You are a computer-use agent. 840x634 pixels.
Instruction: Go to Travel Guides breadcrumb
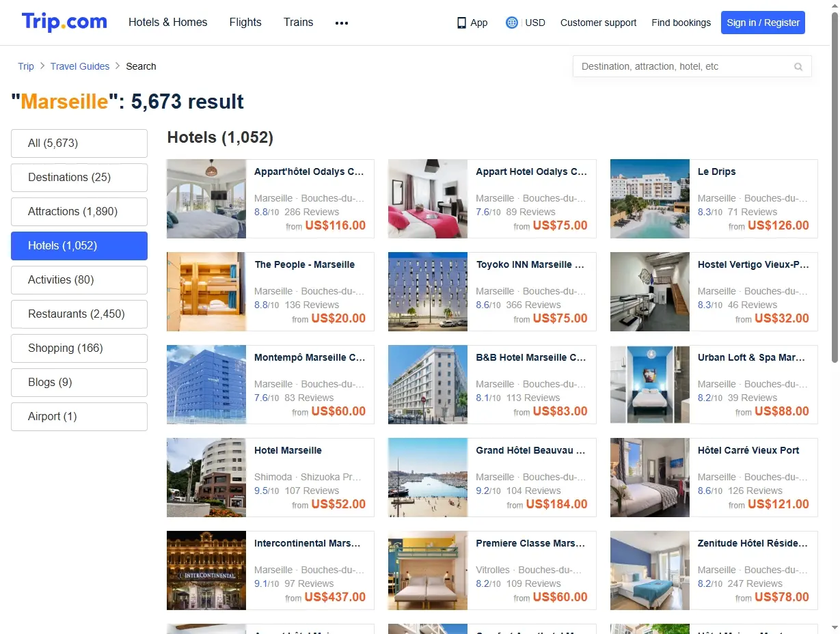pos(80,66)
